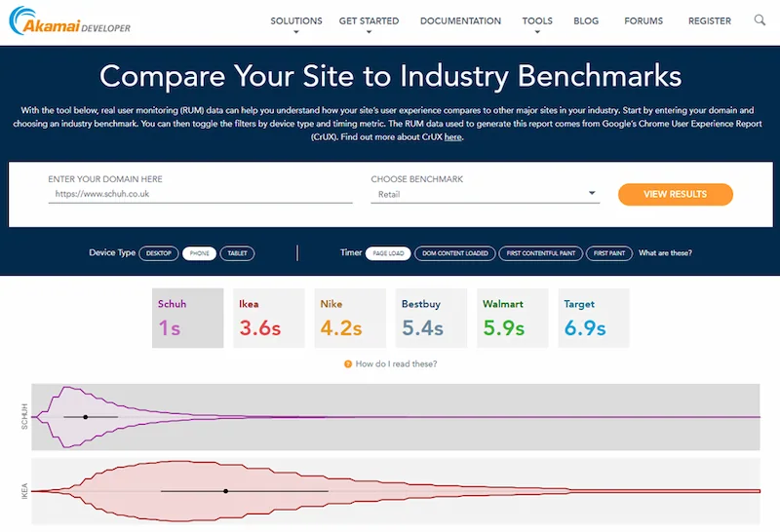This screenshot has width=780, height=532.
Task: Select the Tablet device type
Action: click(237, 253)
